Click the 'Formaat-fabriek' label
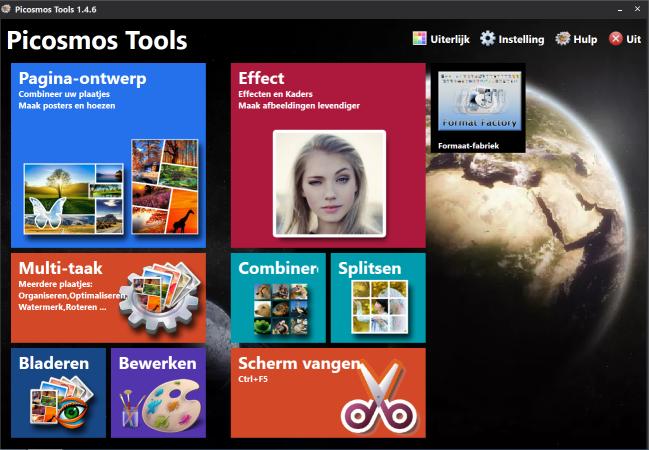 tap(469, 146)
